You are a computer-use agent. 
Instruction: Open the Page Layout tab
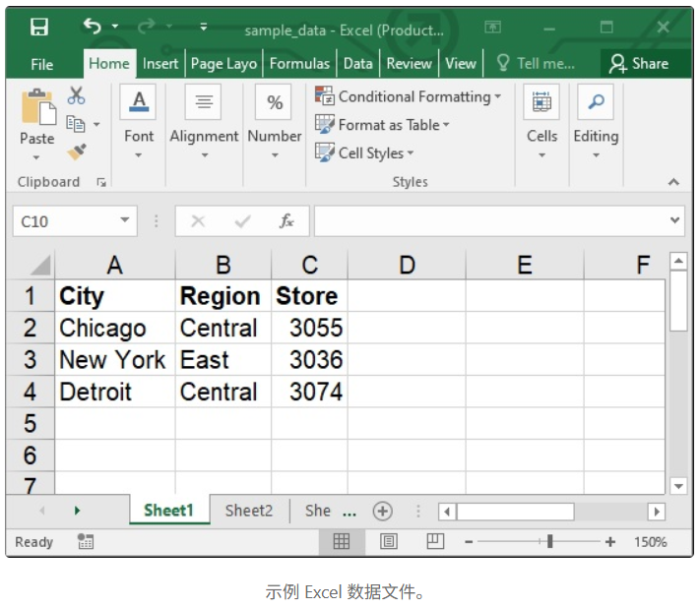pyautogui.click(x=223, y=64)
